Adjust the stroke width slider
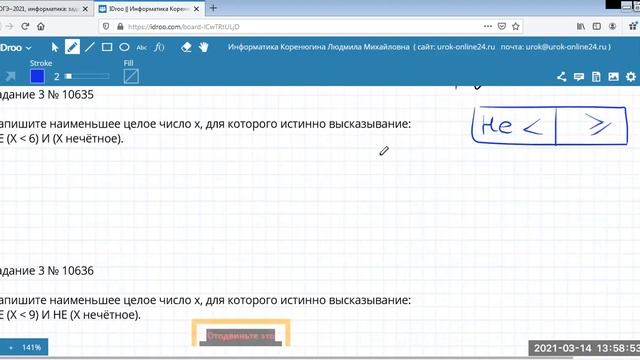This screenshot has width=640, height=360. [87, 76]
